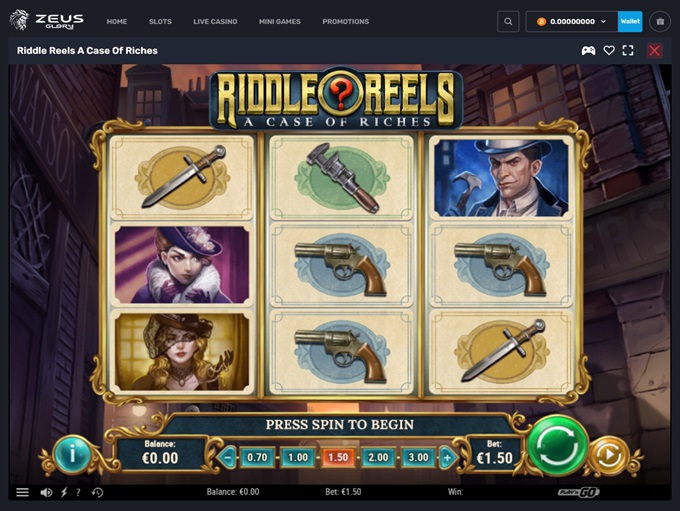The image size is (680, 511).
Task: Open the search box icon
Action: [x=508, y=21]
